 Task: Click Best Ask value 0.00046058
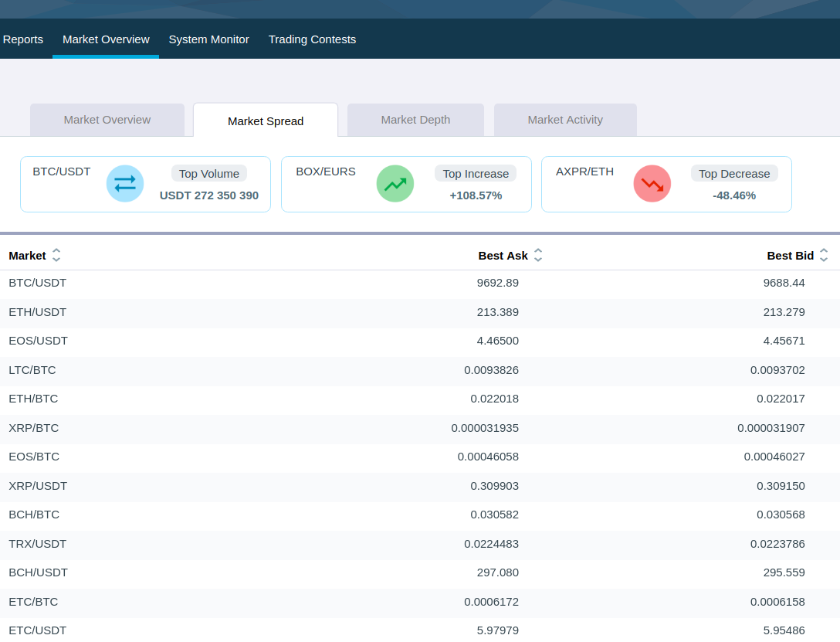[x=488, y=457]
